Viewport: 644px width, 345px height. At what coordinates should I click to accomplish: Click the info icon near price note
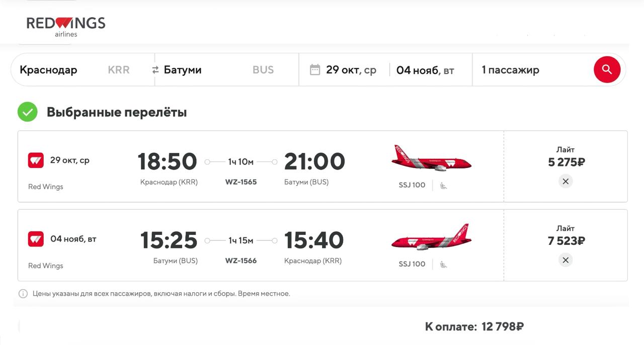coord(23,294)
